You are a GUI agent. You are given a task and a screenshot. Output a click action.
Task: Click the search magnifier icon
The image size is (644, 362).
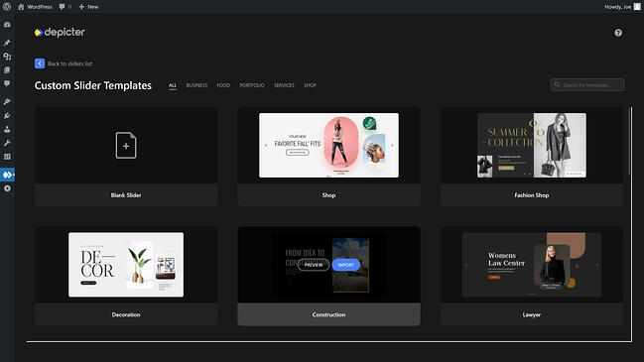click(x=557, y=85)
